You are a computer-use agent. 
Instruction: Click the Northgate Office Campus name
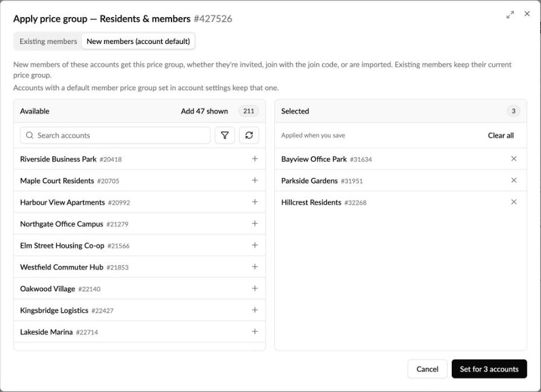(x=62, y=224)
